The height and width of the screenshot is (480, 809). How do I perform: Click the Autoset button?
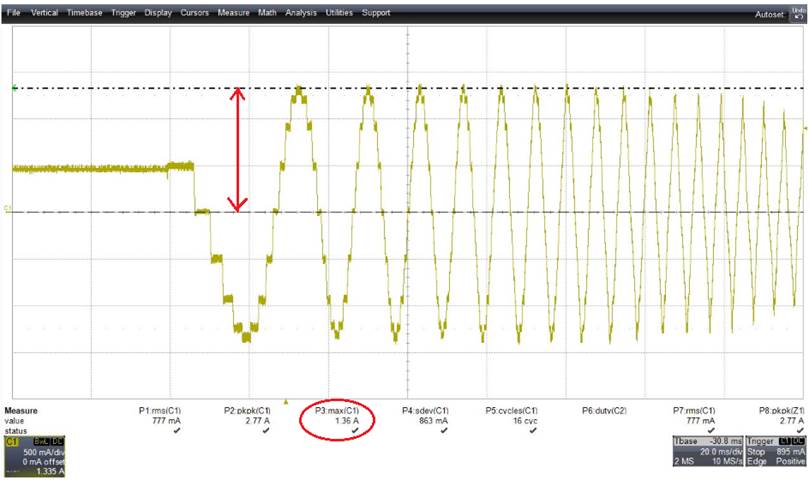[x=769, y=14]
